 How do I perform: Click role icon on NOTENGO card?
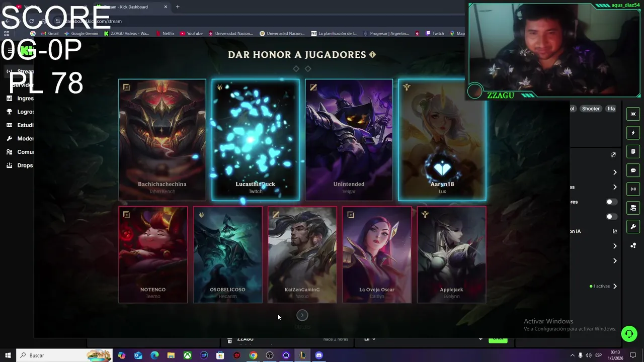click(x=126, y=215)
